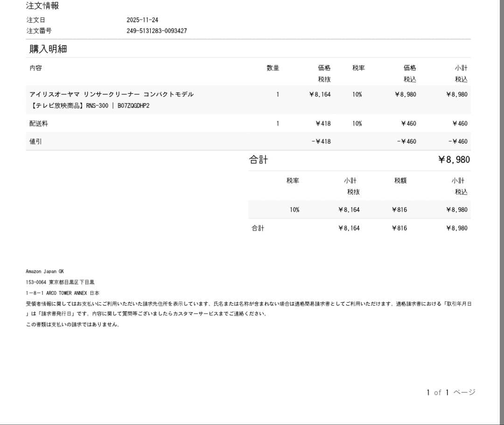Click the order number 249-5131283-0093427
Viewport: 504px width, 425px height.
pos(157,31)
